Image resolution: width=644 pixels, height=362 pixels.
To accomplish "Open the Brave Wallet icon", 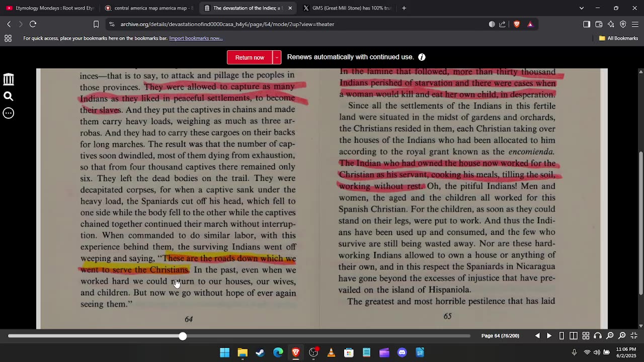I will coord(599,24).
